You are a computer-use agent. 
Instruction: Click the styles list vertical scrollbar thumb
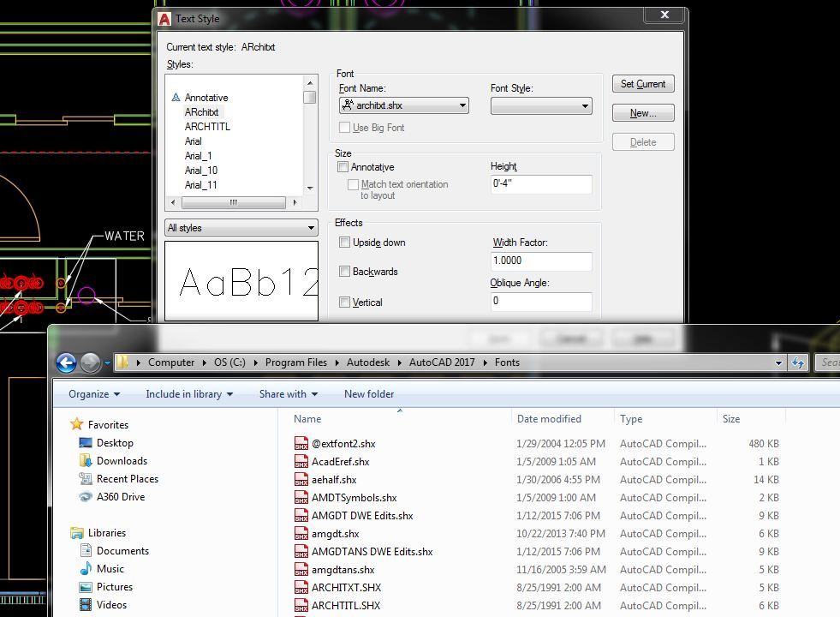point(310,97)
